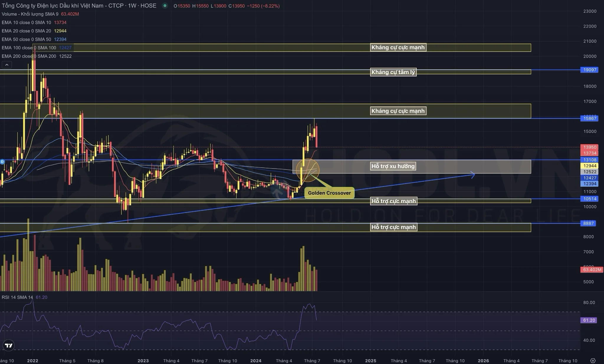Click the red 63.402M volume axis label

(592, 270)
